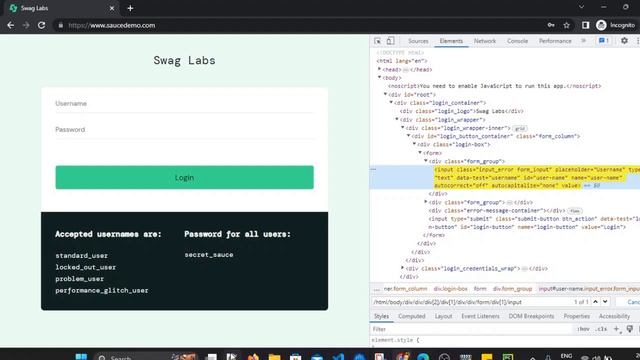Click the standard_user text
Screen dimensions: 640x360
point(82,256)
